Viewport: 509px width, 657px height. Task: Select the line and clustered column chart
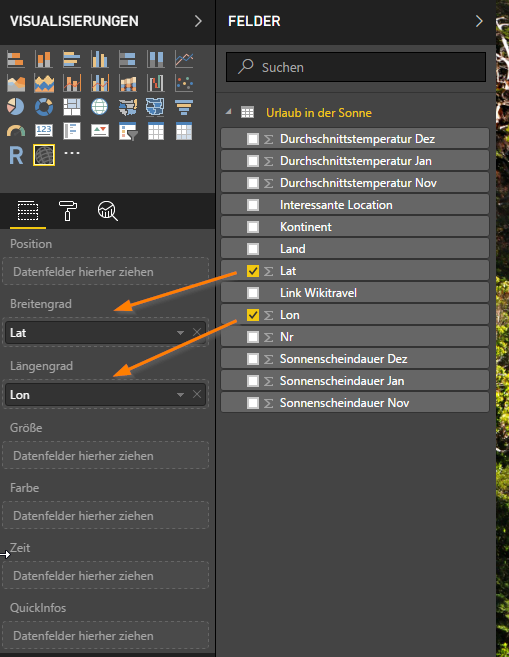coord(100,83)
